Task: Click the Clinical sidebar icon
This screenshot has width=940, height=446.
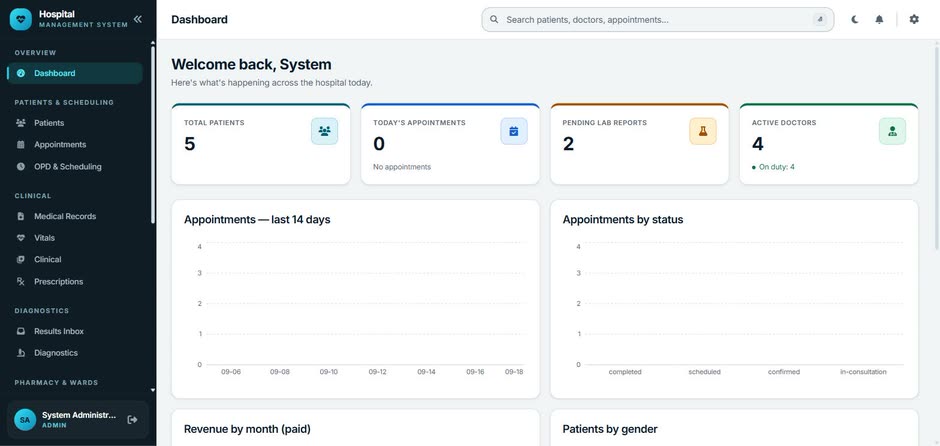Action: (21, 260)
